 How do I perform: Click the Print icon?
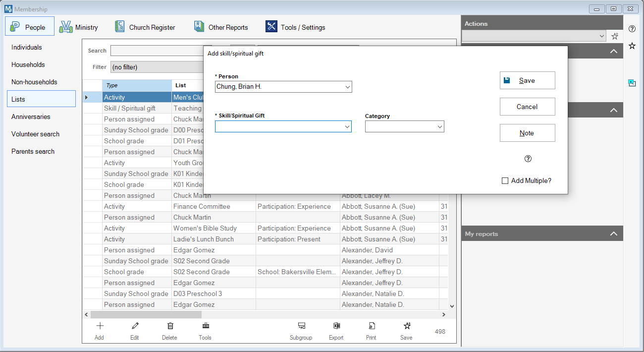click(371, 326)
